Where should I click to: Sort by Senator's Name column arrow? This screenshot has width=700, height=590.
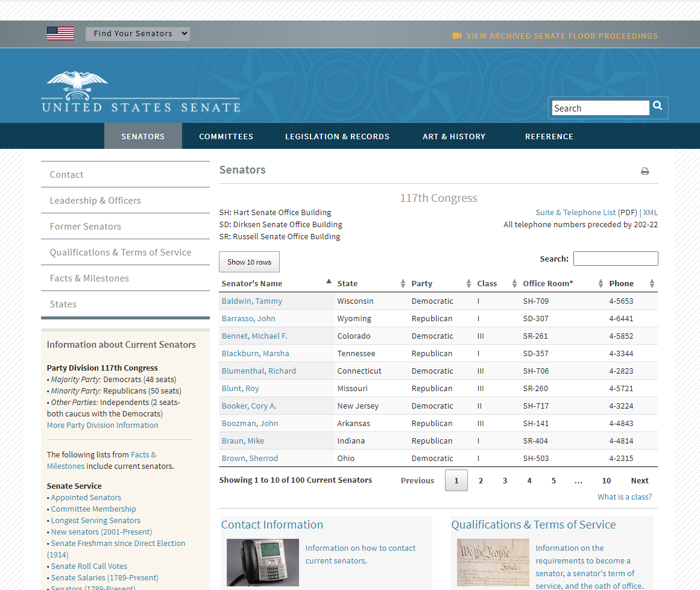329,281
